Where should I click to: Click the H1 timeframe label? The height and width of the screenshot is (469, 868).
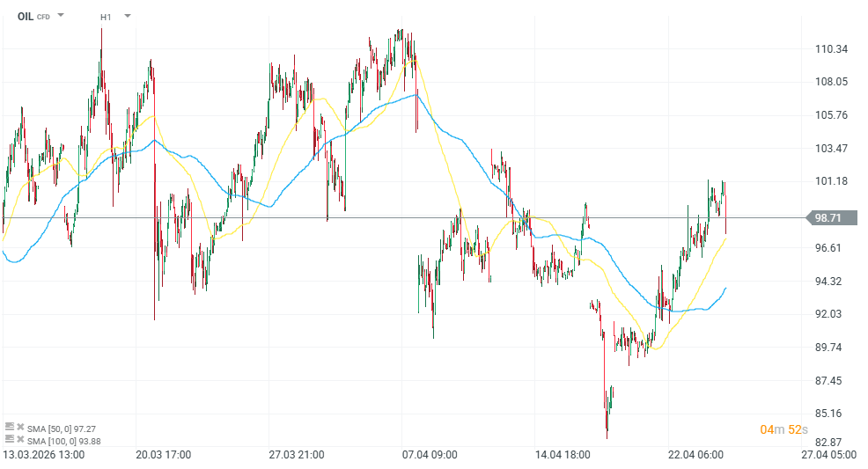[106, 17]
